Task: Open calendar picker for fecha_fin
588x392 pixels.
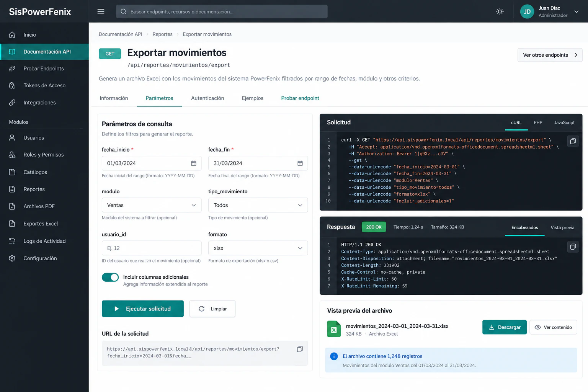Action: (x=300, y=163)
